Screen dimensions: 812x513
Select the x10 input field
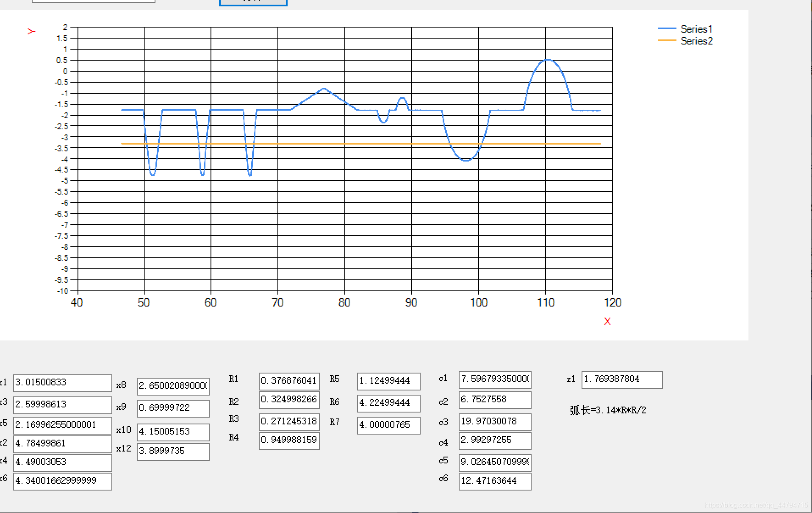[x=173, y=432]
